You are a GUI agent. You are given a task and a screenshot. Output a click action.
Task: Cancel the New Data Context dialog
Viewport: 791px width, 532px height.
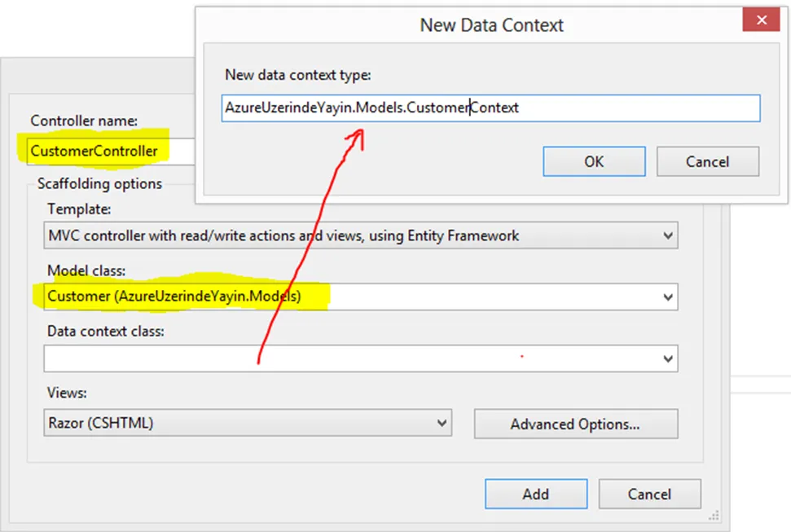708,161
